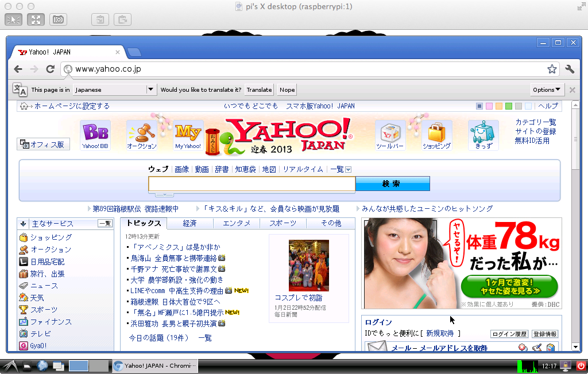Select the green theme swatch
The height and width of the screenshot is (374, 588).
(x=509, y=106)
